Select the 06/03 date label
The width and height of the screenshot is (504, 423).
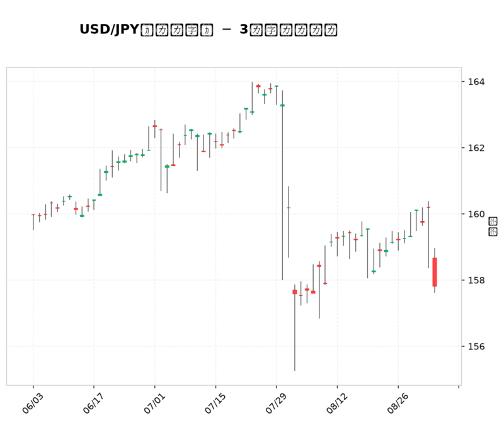(33, 403)
